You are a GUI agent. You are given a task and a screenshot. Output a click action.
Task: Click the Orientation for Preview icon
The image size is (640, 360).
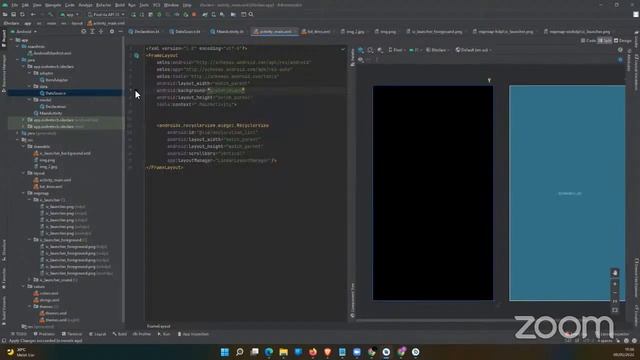[370, 50]
